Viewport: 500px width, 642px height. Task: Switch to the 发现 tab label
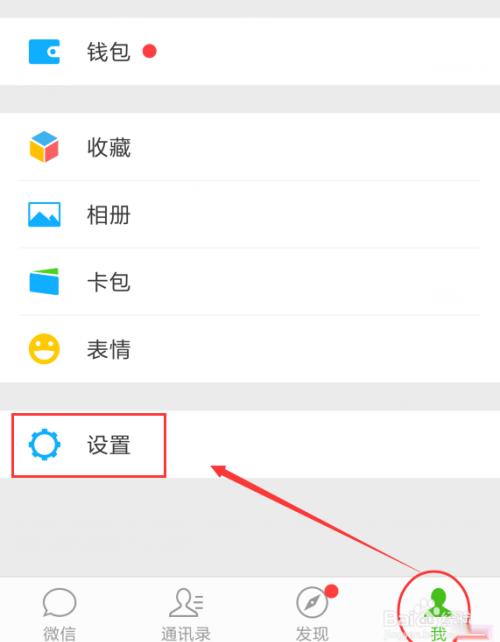(312, 633)
